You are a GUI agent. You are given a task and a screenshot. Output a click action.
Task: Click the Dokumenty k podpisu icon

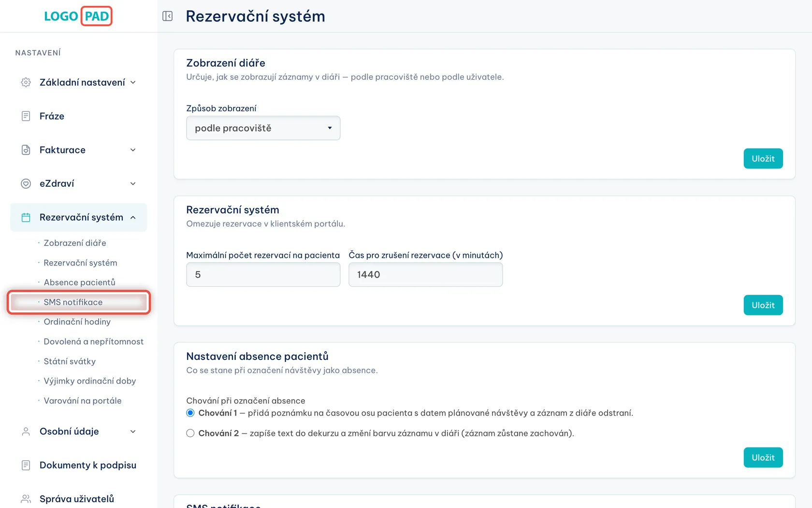[x=26, y=465]
